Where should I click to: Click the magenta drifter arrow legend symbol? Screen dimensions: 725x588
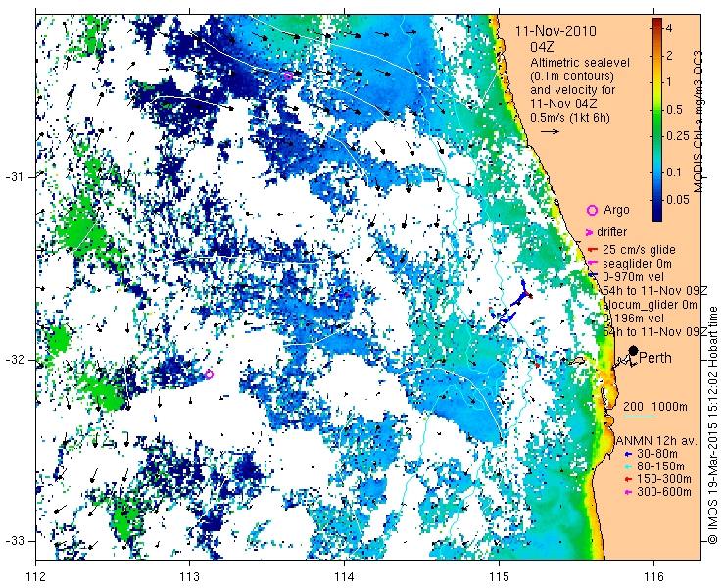[590, 232]
